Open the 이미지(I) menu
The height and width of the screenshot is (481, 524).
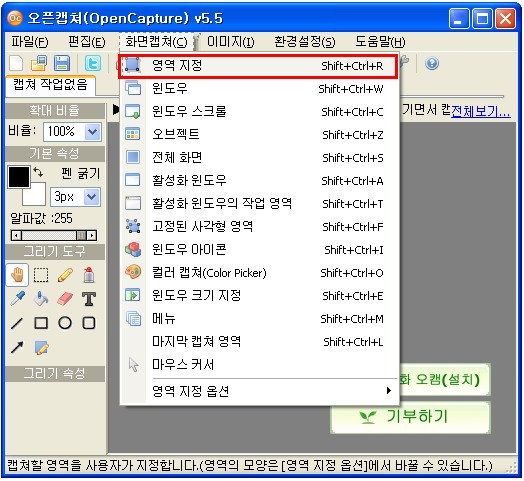pyautogui.click(x=231, y=42)
